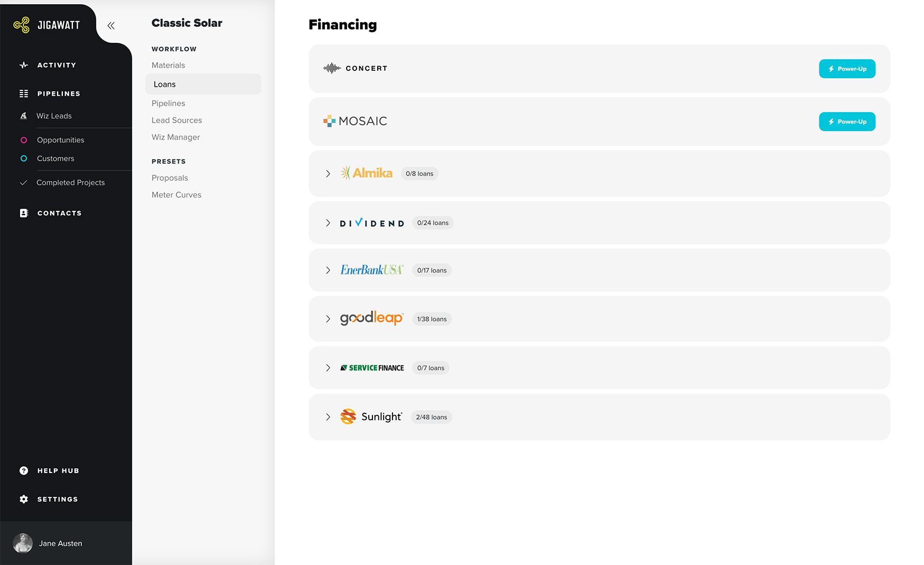This screenshot has width=924, height=565.
Task: Click the Pipelines list icon
Action: coord(24,94)
